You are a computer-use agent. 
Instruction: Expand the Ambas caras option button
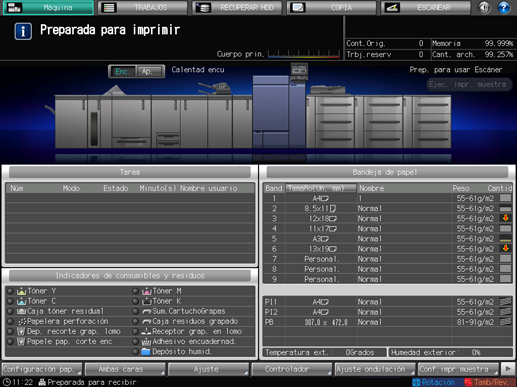pos(125,369)
